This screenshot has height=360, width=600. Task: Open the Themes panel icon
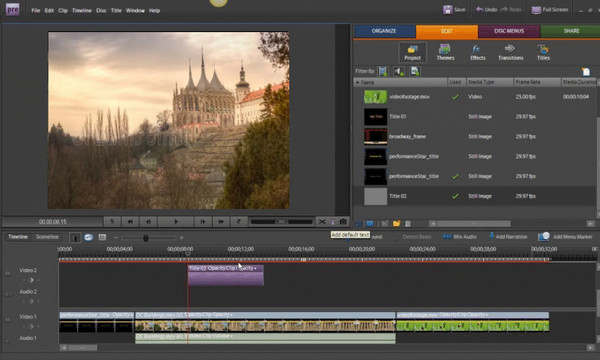point(445,52)
